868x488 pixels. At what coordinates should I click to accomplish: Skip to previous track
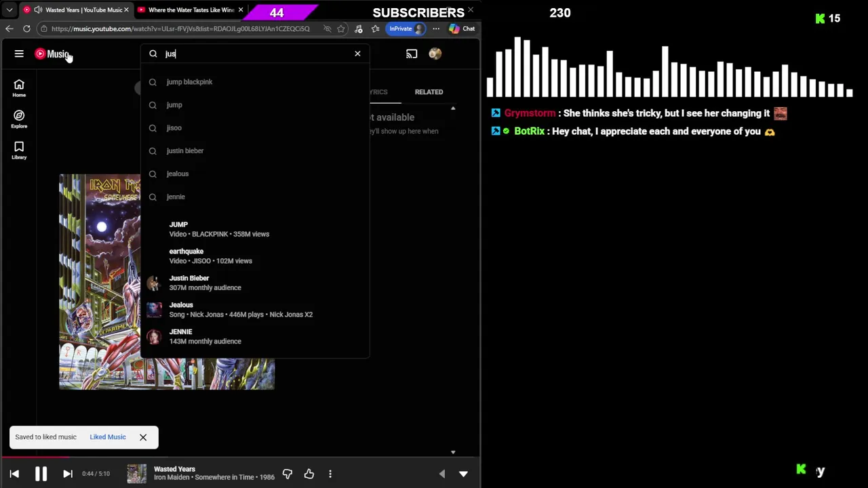pos(14,474)
